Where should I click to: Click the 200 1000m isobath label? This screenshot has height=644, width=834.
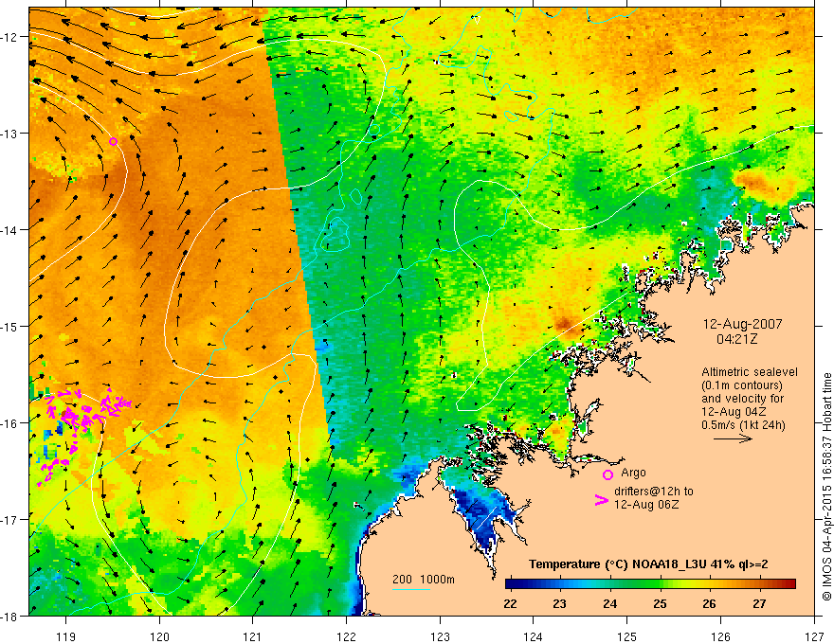(424, 580)
